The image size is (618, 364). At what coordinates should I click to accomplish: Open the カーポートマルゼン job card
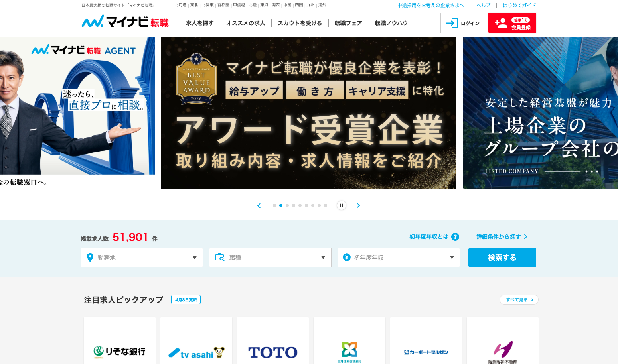(x=426, y=340)
